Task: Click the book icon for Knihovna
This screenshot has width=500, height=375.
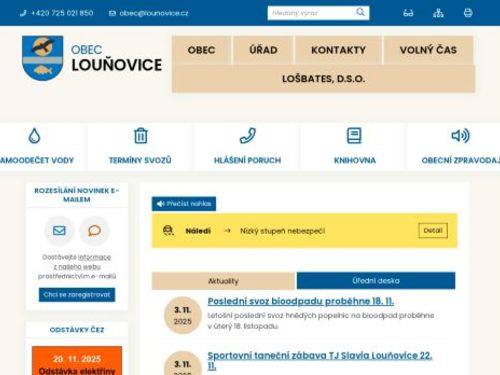Action: 354,136
